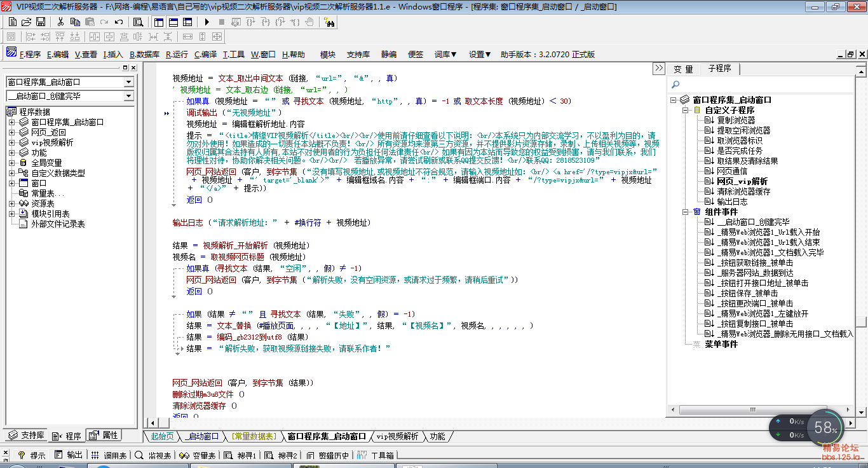Select _按钮保存_被单击 event
Screen dimensions: 868x468
pyautogui.click(x=747, y=293)
